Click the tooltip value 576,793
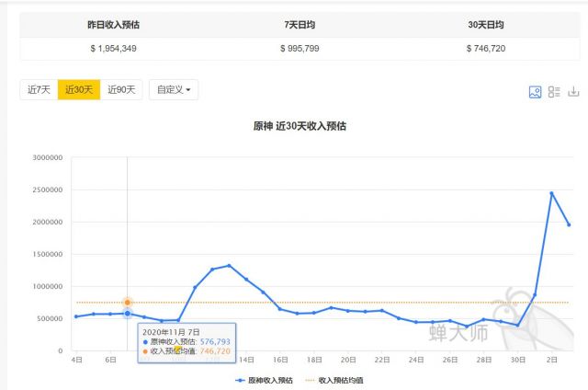 click(x=215, y=341)
